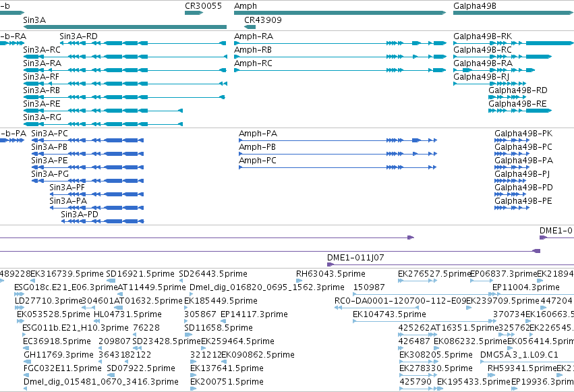The width and height of the screenshot is (574, 392).
Task: Click the EK200751.5prime EST label
Action: click(227, 382)
